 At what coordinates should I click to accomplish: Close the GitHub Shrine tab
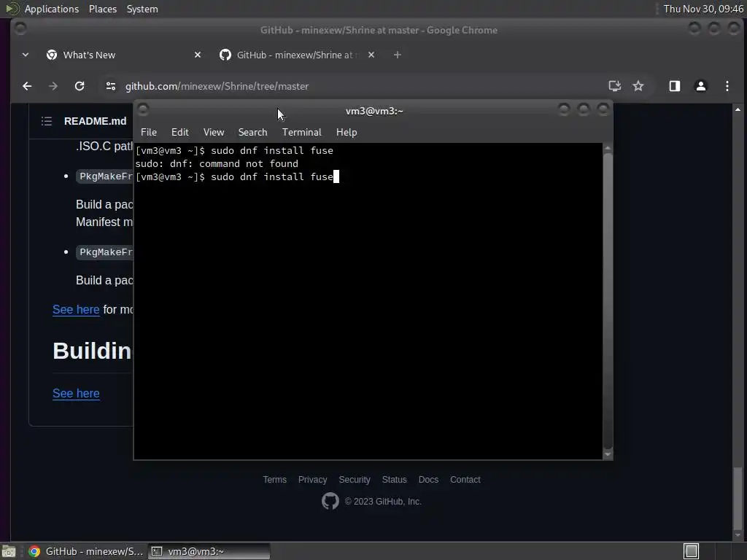click(x=371, y=55)
